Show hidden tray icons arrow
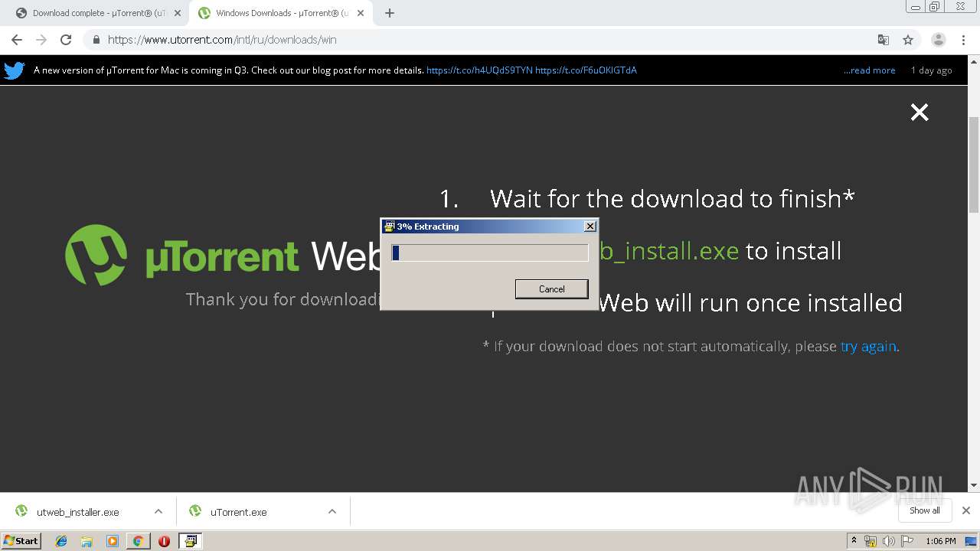980x551 pixels. pyautogui.click(x=854, y=541)
